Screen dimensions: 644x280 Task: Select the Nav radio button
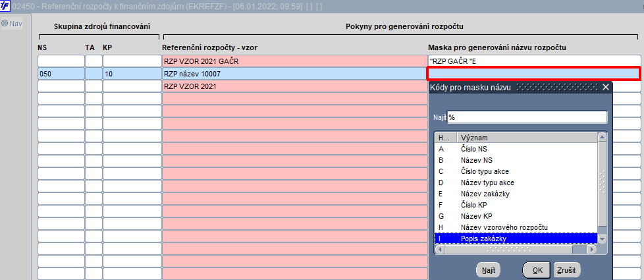pos(5,24)
